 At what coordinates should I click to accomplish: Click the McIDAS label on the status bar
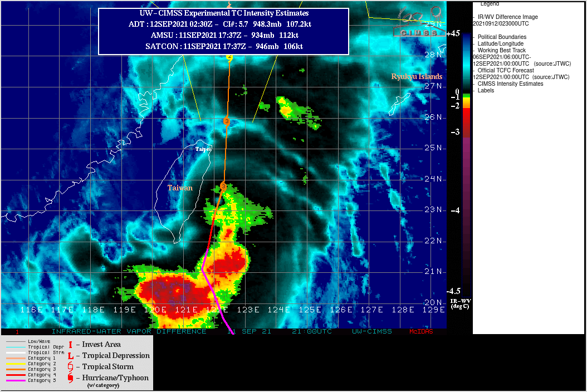pyautogui.click(x=420, y=331)
